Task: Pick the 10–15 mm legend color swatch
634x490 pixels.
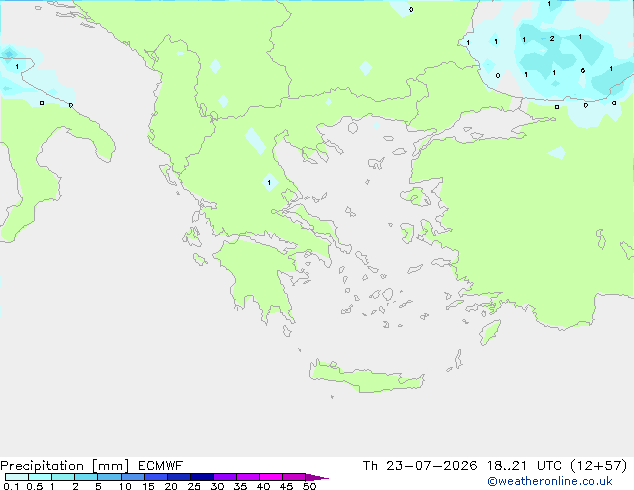Action: click(x=132, y=477)
